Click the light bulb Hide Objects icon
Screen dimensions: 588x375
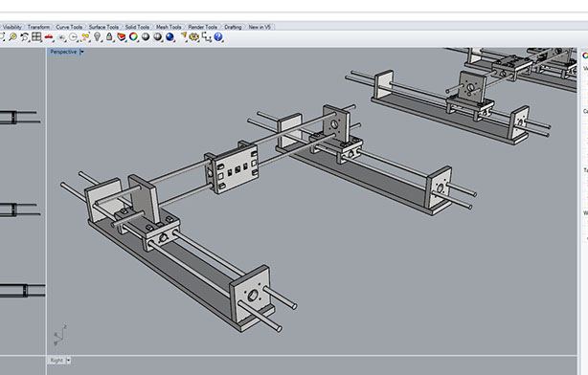coord(98,37)
